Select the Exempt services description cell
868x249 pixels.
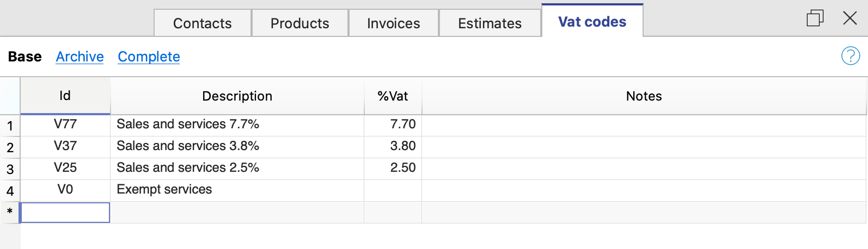click(x=237, y=190)
